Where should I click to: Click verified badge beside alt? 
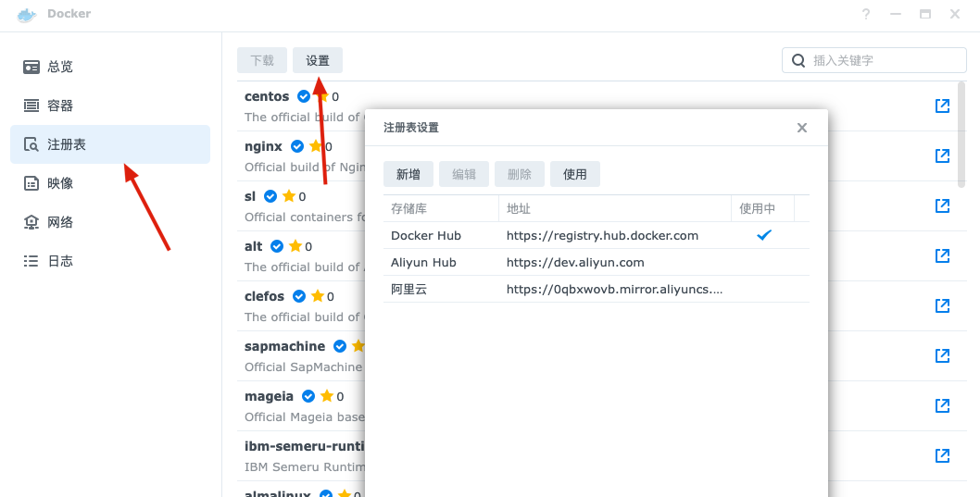pyautogui.click(x=278, y=246)
